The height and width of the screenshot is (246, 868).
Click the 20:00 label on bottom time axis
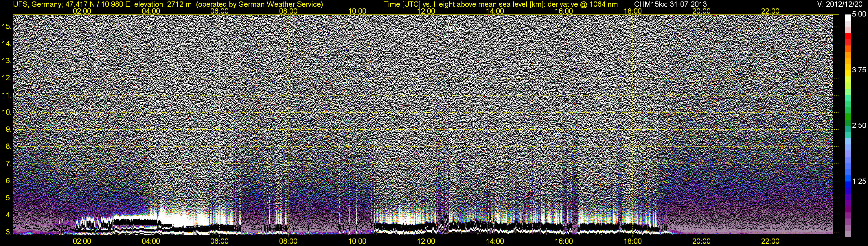pos(702,241)
